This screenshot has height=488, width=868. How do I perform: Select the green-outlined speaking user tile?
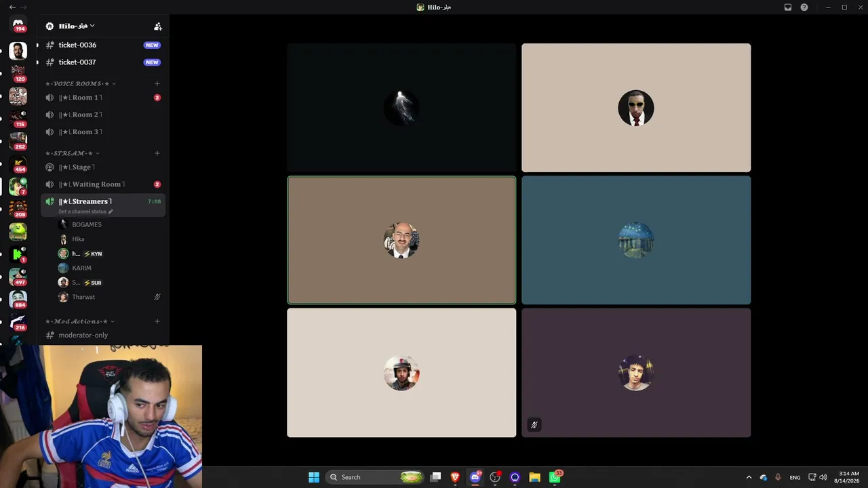(x=401, y=240)
